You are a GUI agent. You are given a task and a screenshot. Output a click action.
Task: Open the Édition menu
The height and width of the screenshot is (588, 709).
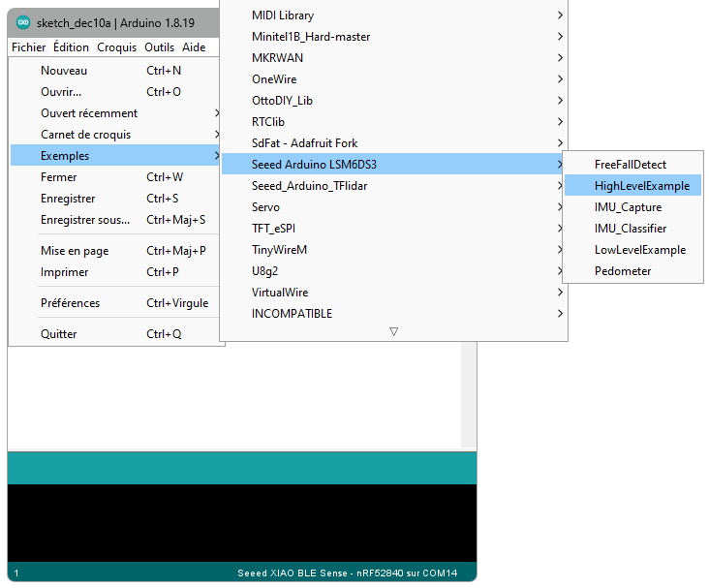[x=71, y=47]
